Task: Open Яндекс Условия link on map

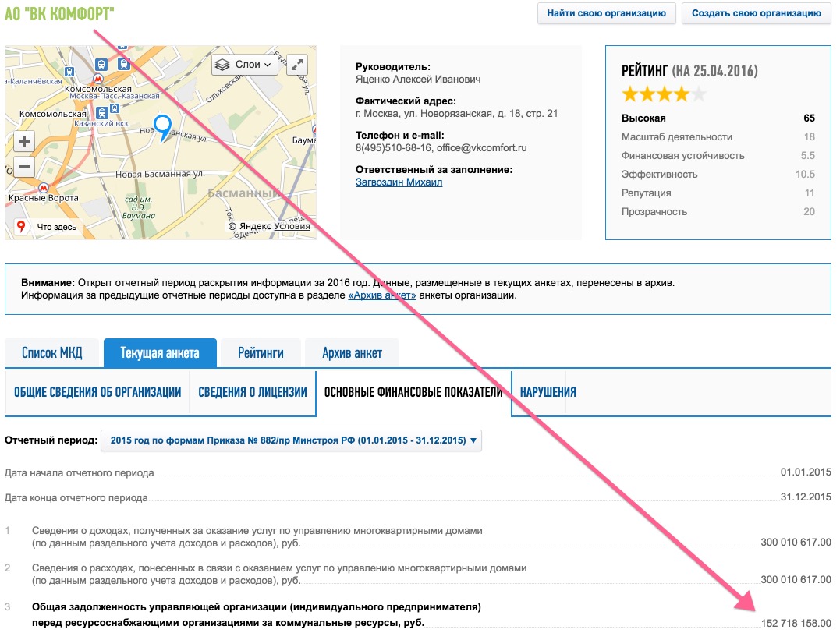Action: [x=292, y=226]
